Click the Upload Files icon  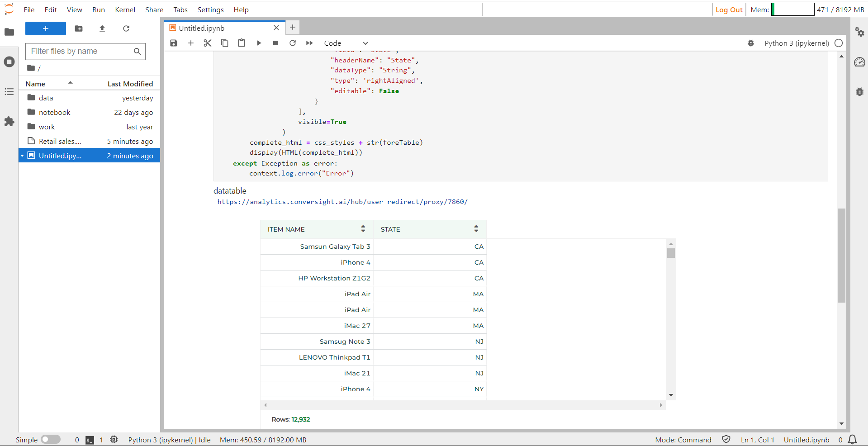pos(102,28)
